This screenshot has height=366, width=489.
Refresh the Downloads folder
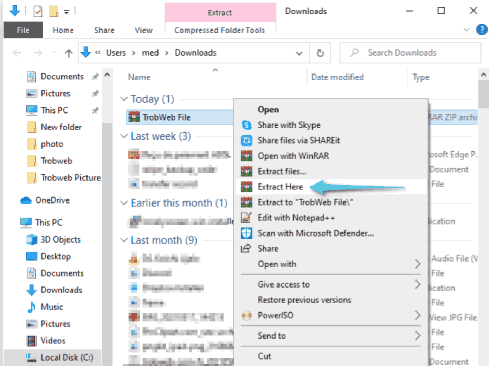pos(320,53)
